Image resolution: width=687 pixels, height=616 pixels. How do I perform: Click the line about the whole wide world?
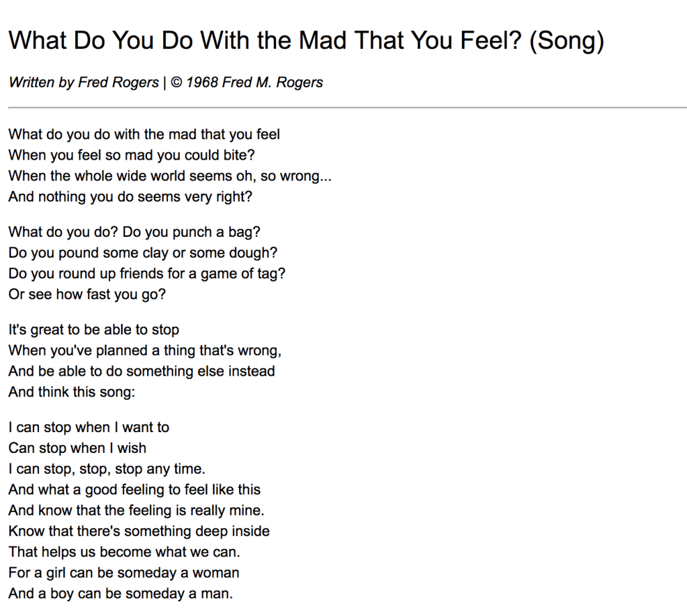coord(170,176)
